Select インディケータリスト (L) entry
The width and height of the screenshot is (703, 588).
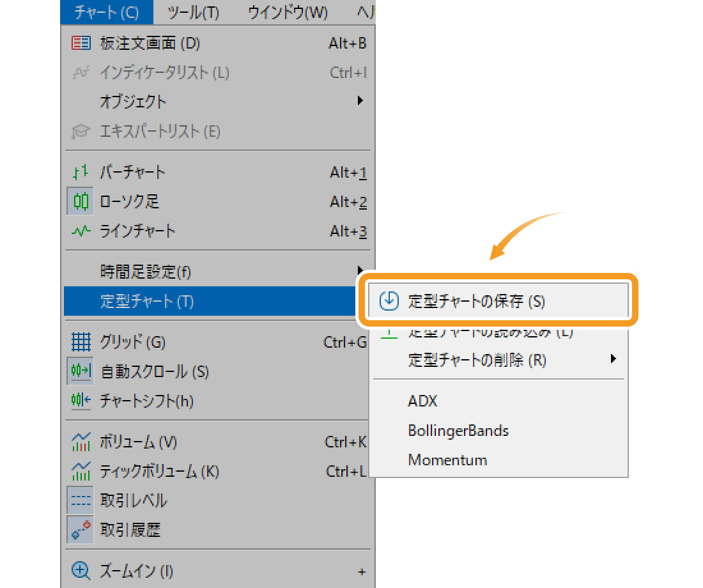217,72
